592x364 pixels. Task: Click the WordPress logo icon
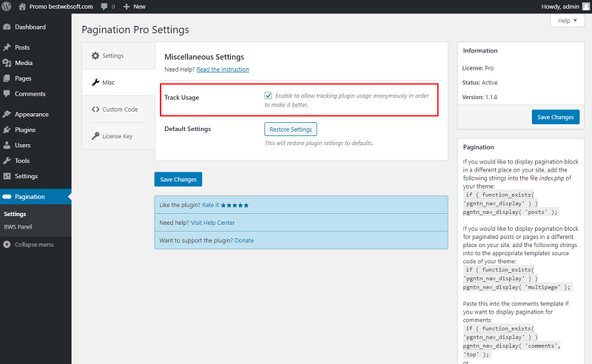tap(7, 7)
